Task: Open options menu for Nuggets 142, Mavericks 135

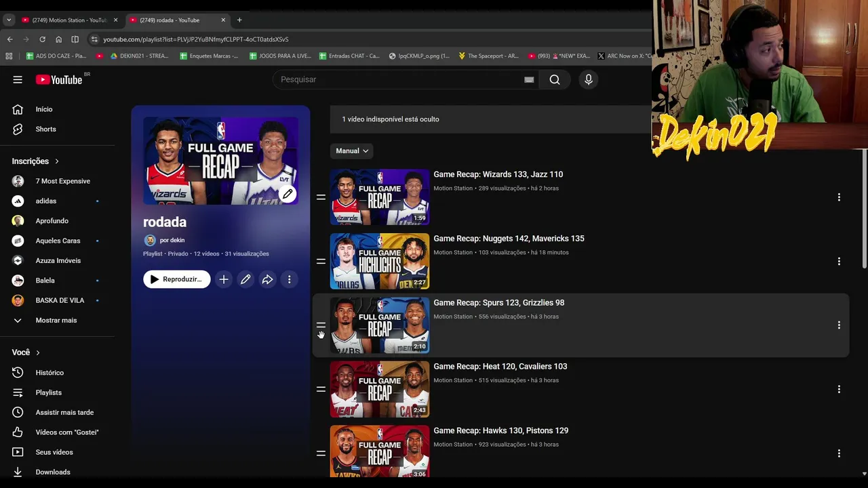Action: pos(839,261)
